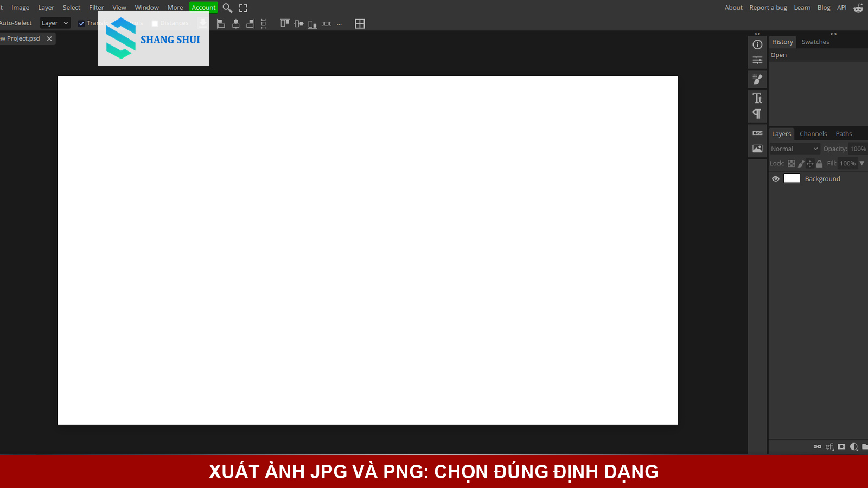Open the Filter menu

click(x=97, y=8)
